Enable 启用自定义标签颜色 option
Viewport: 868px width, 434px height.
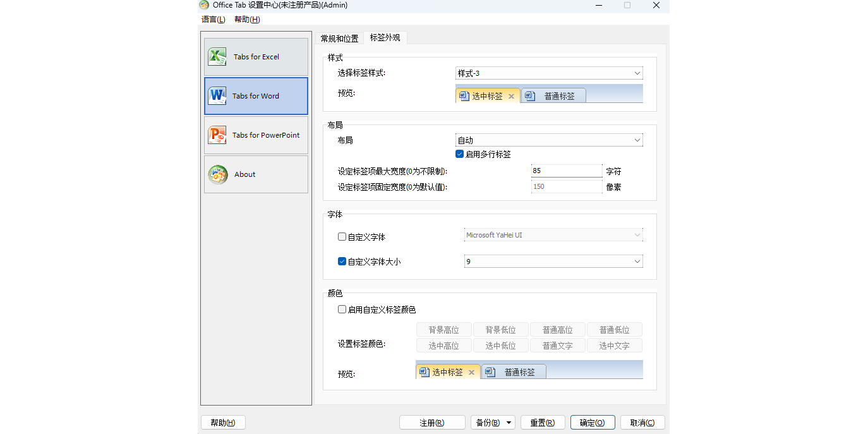pyautogui.click(x=342, y=309)
